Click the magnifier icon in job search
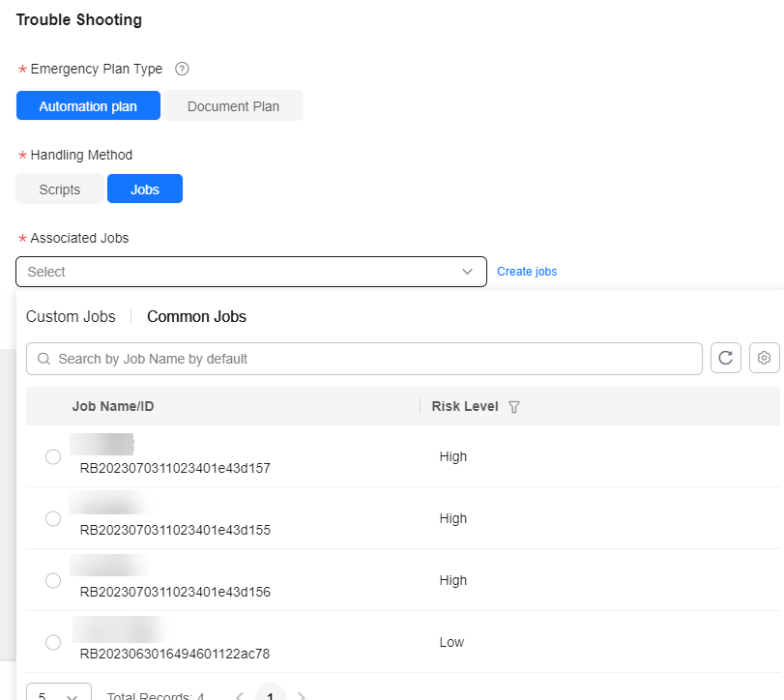Viewport: 784px width, 700px height. pos(44,359)
